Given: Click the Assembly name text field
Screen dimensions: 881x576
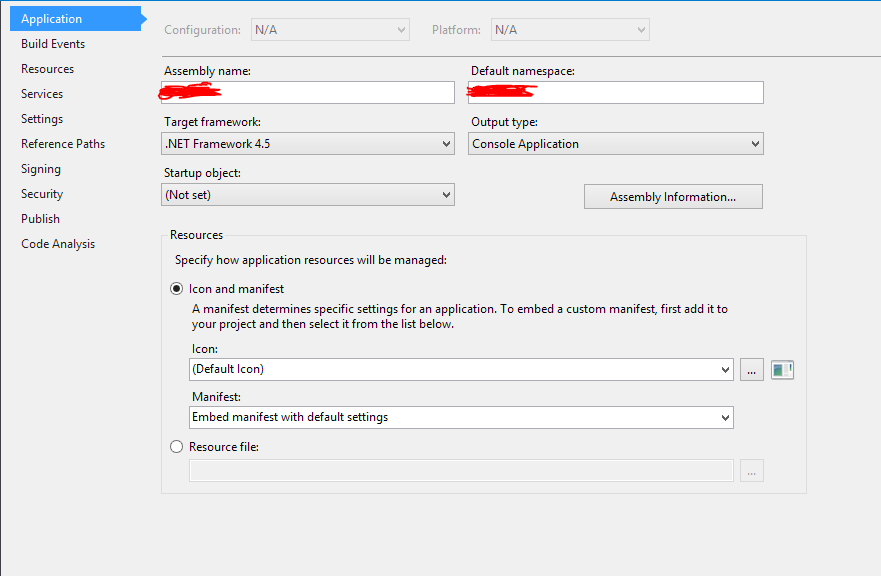Looking at the screenshot, I should [309, 93].
